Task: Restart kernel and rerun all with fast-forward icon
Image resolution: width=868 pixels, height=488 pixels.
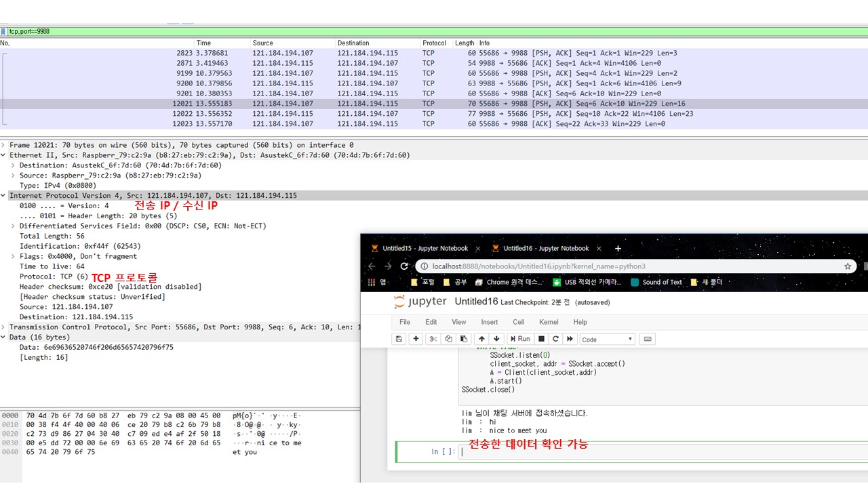Action: tap(570, 339)
